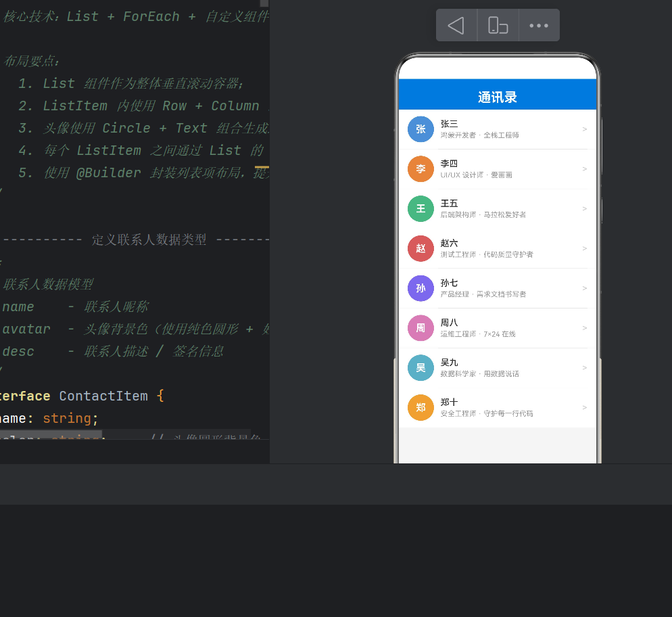Click the '布局要点' comment heading
This screenshot has height=617, width=672.
coord(31,61)
